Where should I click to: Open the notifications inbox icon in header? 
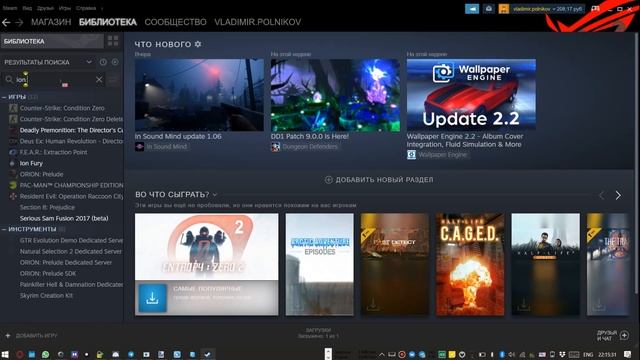489,9
